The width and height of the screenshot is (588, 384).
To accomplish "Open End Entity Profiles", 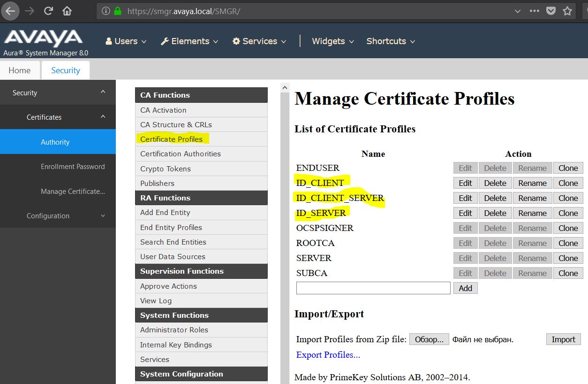I will [x=201, y=227].
